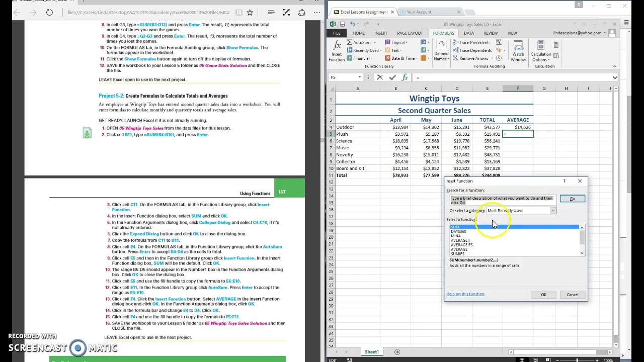Click Trace Precedents
The image size is (644, 362).
tap(472, 43)
